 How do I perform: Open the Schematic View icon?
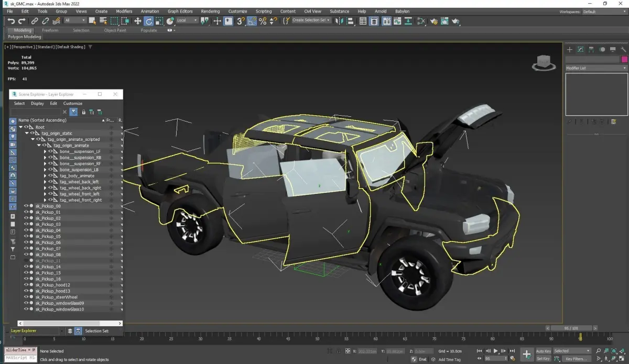[407, 21]
